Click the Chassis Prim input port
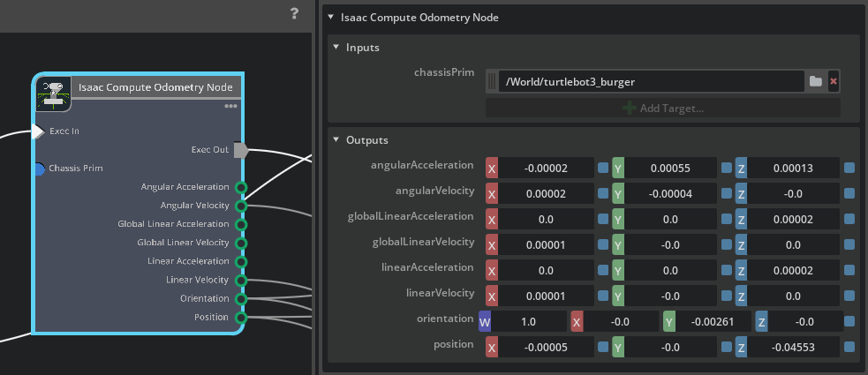The image size is (868, 375). [39, 169]
